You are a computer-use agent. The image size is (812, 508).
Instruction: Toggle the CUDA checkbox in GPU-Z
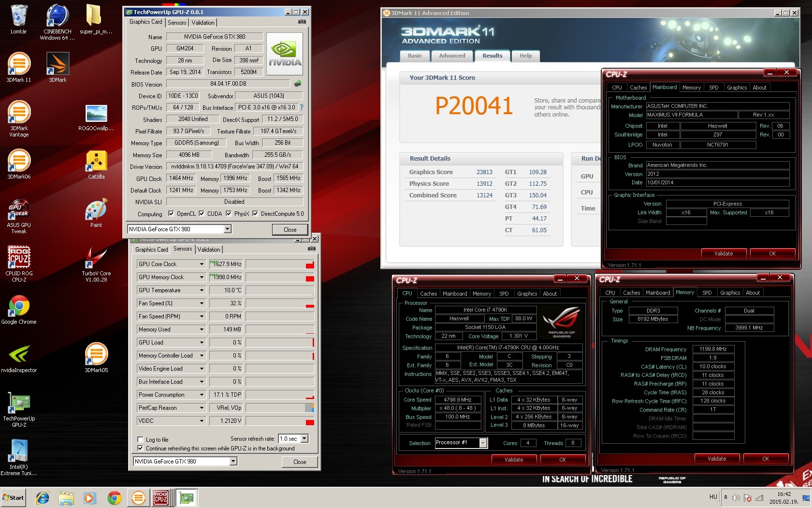tap(202, 213)
